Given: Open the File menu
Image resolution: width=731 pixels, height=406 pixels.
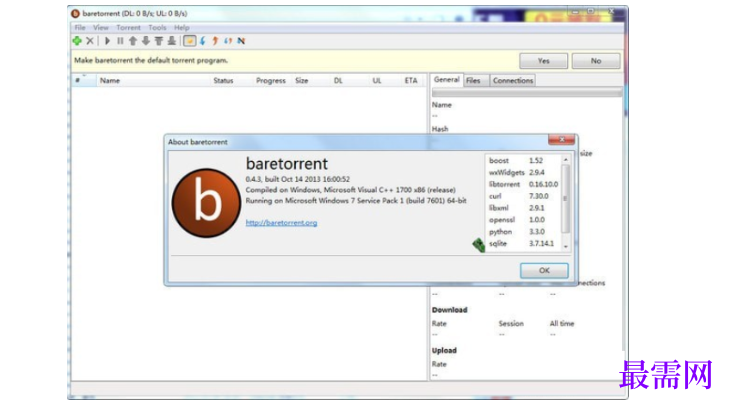Looking at the screenshot, I should click(80, 28).
